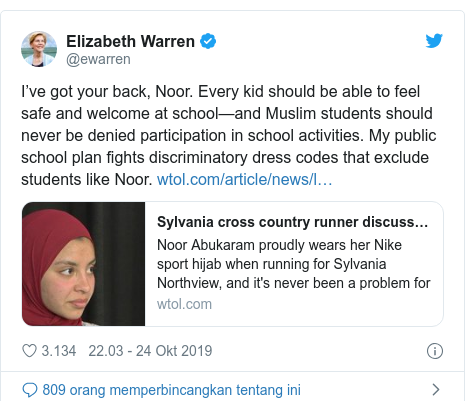Click the Twitter bird logo icon

click(x=434, y=41)
